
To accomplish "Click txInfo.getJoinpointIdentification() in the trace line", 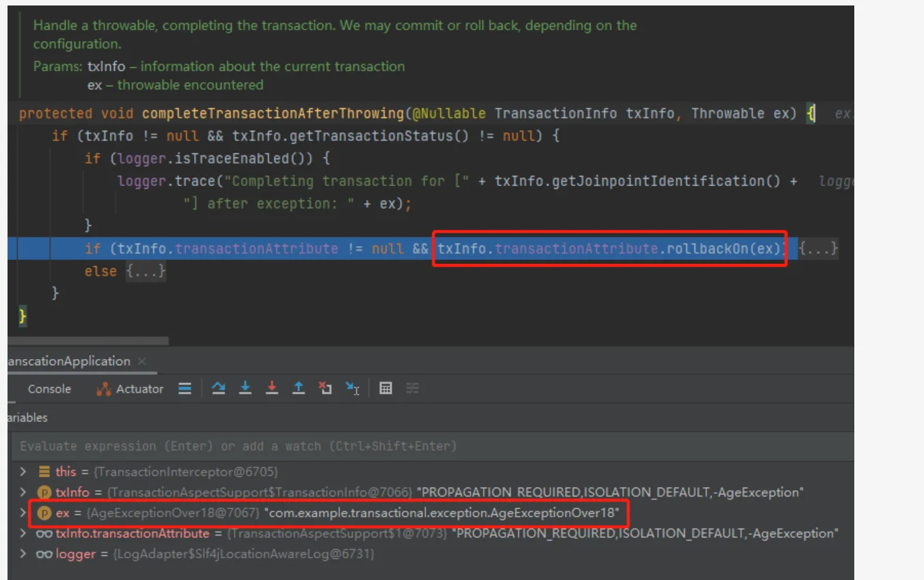I will pyautogui.click(x=638, y=181).
